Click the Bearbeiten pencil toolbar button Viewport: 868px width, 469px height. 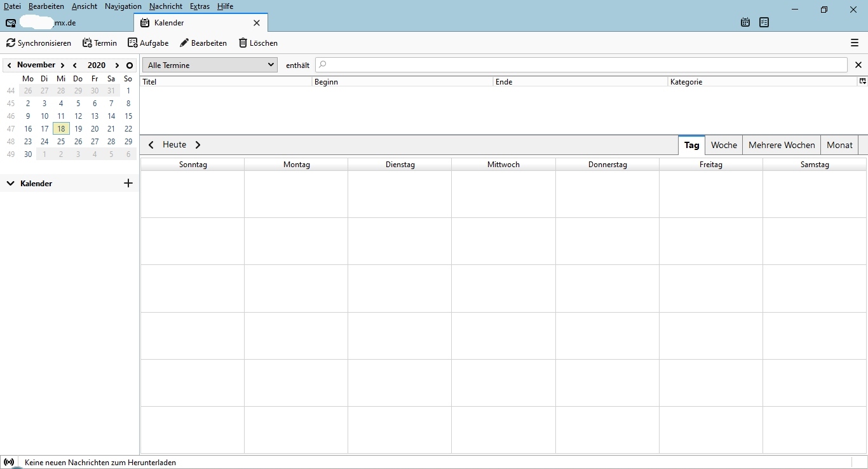coord(203,43)
